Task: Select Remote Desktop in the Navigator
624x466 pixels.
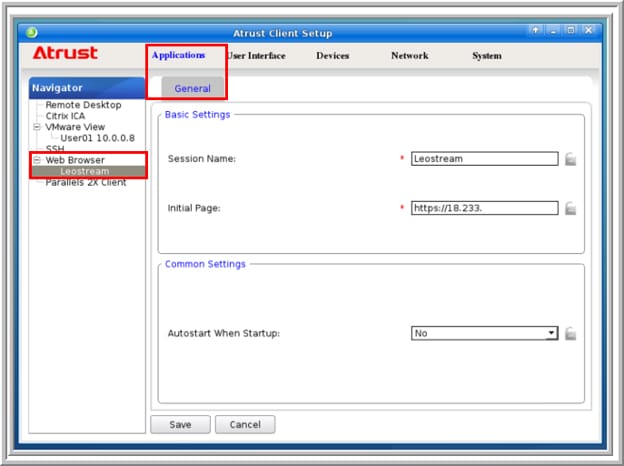Action: [83, 105]
